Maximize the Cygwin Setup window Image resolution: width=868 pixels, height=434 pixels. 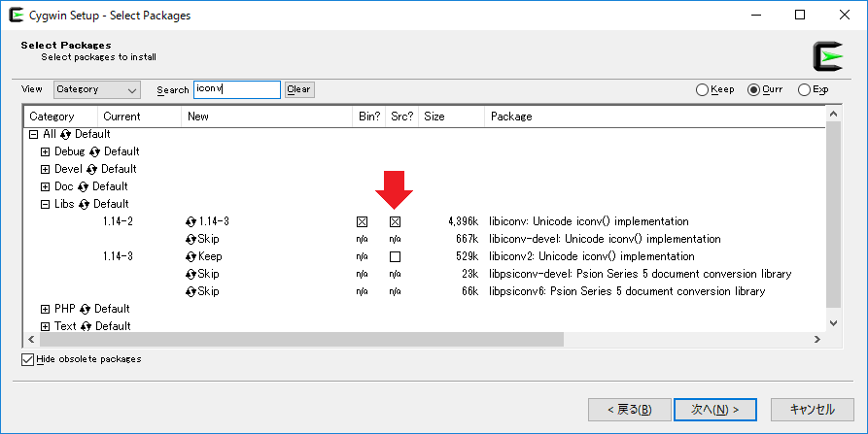point(800,15)
